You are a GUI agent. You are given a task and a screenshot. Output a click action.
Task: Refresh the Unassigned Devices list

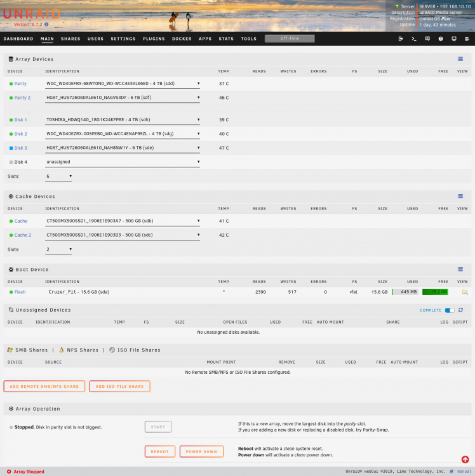tap(461, 310)
